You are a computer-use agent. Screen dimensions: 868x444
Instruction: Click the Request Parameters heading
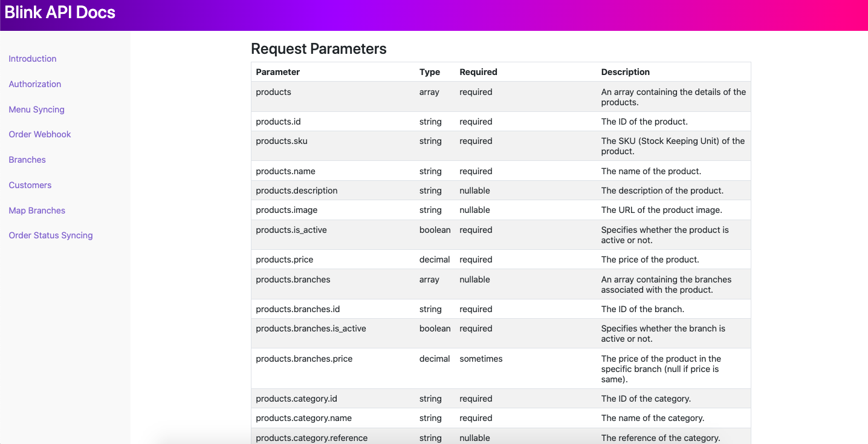click(319, 49)
